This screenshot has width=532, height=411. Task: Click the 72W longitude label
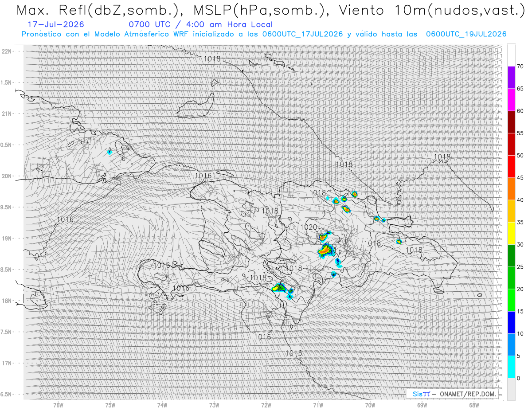point(266,405)
